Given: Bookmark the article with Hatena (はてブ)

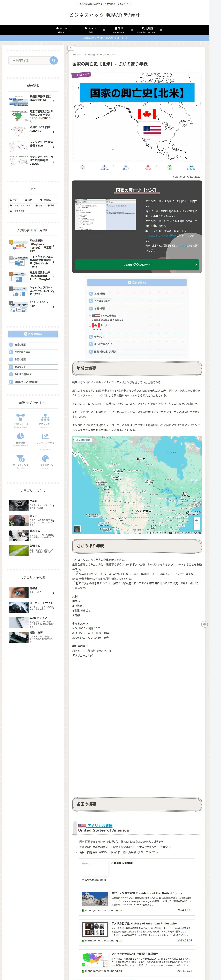Looking at the screenshot, I should click(126, 167).
